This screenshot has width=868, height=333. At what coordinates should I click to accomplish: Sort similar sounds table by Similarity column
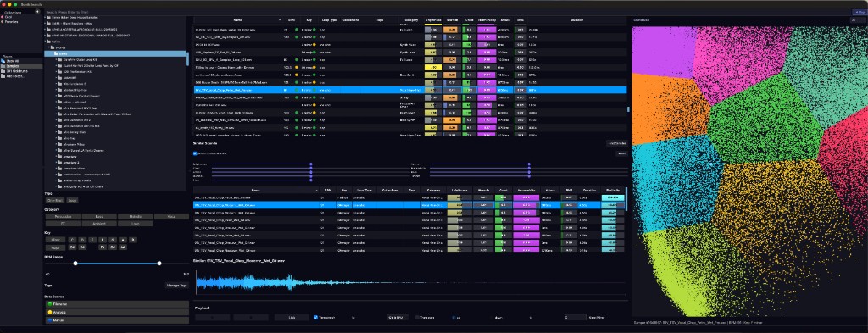[612, 190]
